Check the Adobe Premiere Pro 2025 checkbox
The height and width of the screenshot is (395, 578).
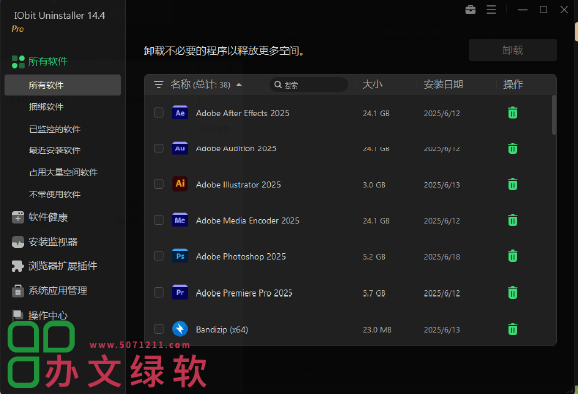[x=159, y=293]
